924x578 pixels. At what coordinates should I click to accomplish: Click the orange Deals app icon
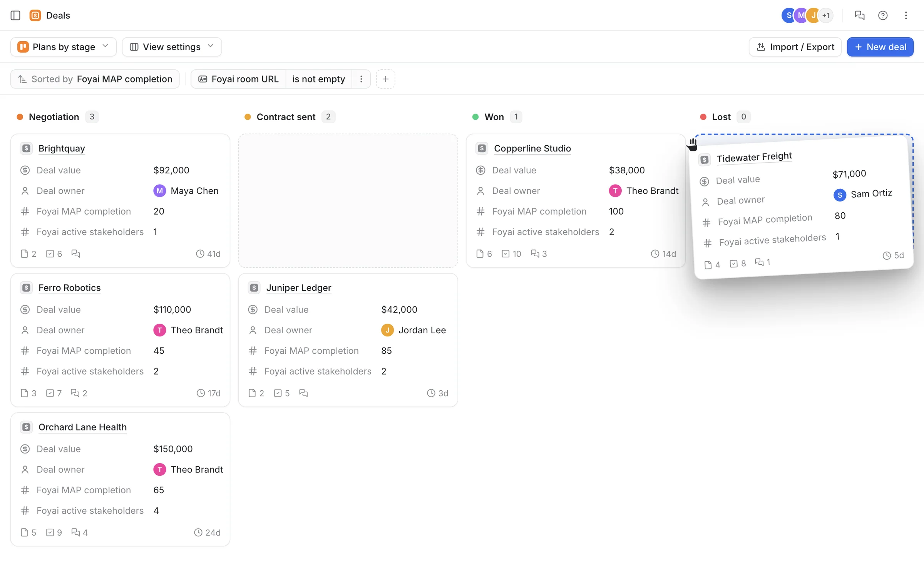[x=35, y=15]
